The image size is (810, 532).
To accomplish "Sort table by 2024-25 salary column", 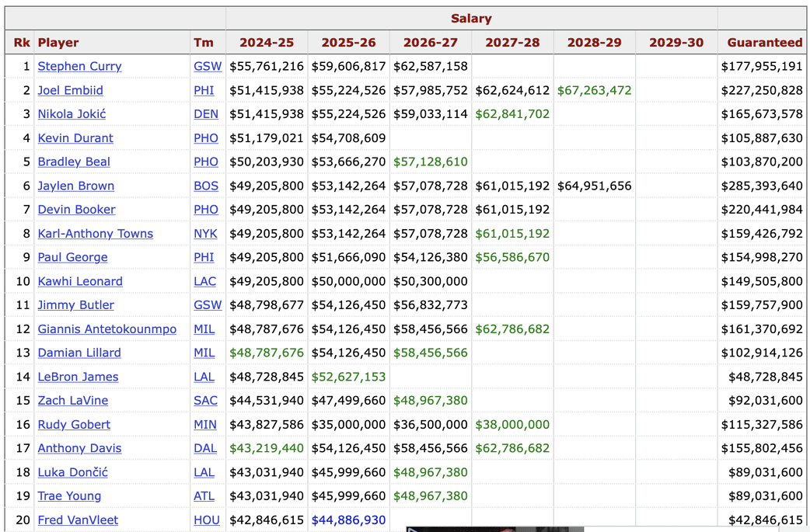I will click(x=267, y=43).
